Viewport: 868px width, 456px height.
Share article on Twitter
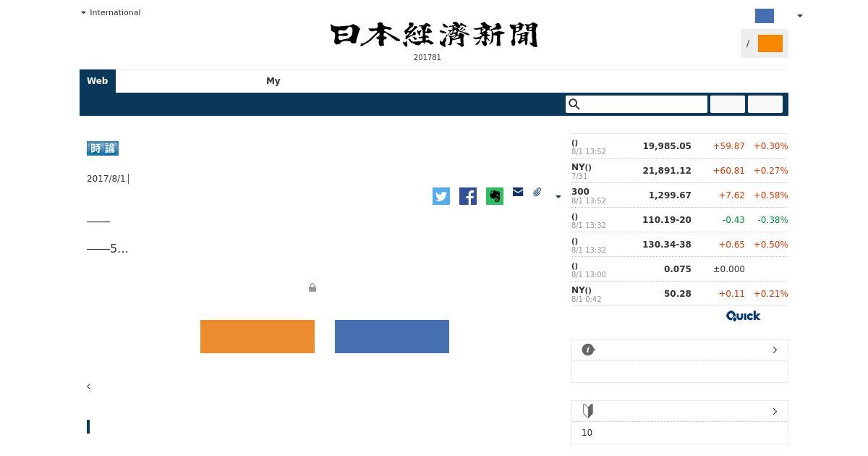point(441,196)
